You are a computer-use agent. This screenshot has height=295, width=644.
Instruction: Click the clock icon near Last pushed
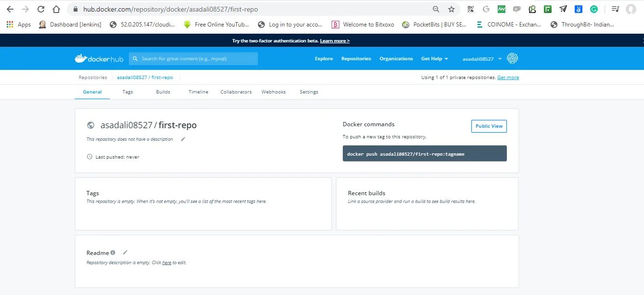[90, 157]
